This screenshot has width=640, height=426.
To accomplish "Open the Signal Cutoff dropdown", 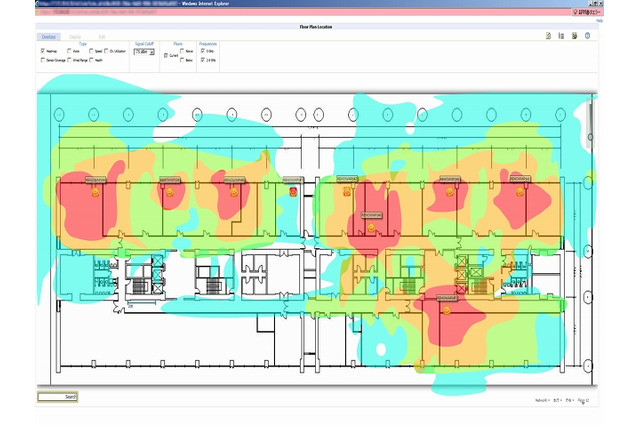I will pyautogui.click(x=141, y=51).
